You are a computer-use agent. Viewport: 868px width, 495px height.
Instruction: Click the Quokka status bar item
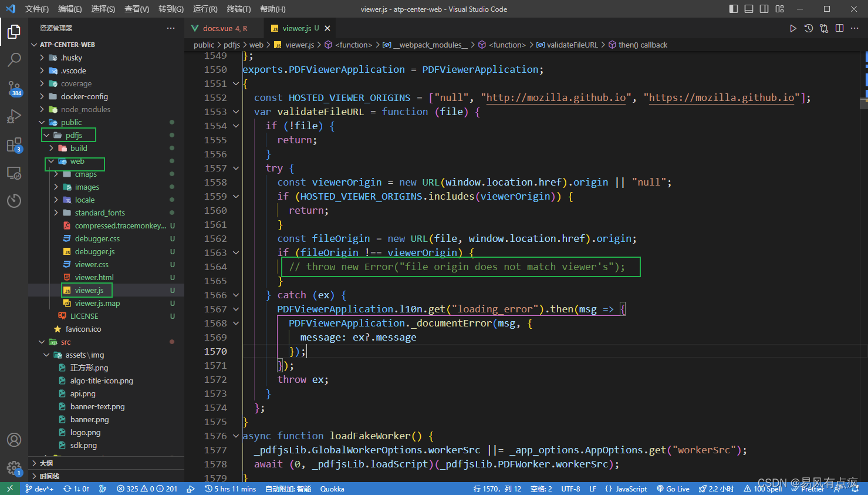(x=332, y=489)
